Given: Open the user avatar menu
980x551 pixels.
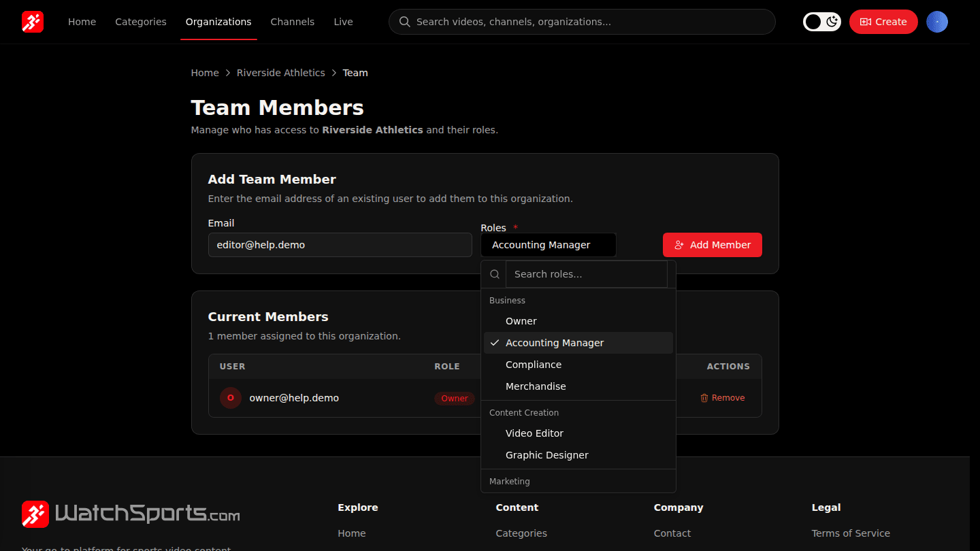Looking at the screenshot, I should click(937, 22).
